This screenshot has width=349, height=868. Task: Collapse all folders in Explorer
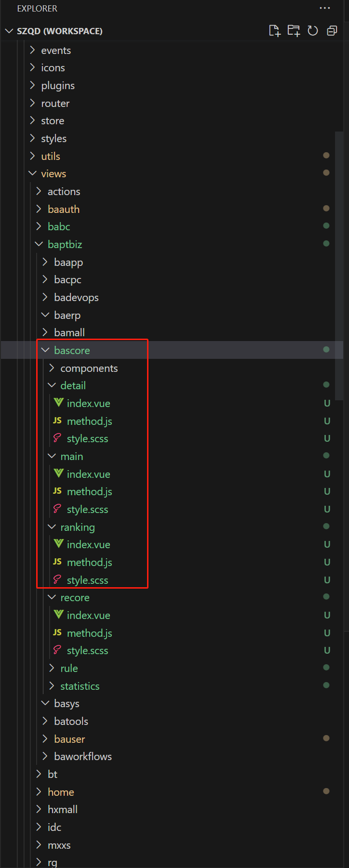pyautogui.click(x=332, y=31)
